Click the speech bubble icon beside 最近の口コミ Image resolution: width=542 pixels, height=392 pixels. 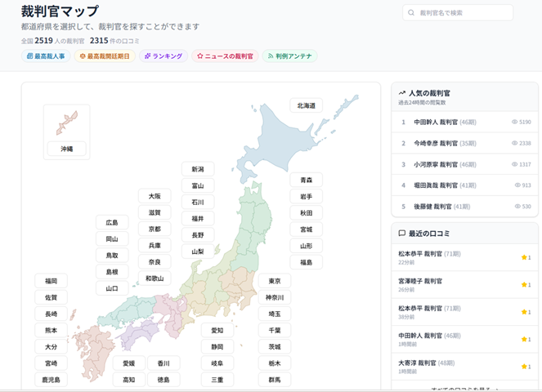click(x=401, y=233)
